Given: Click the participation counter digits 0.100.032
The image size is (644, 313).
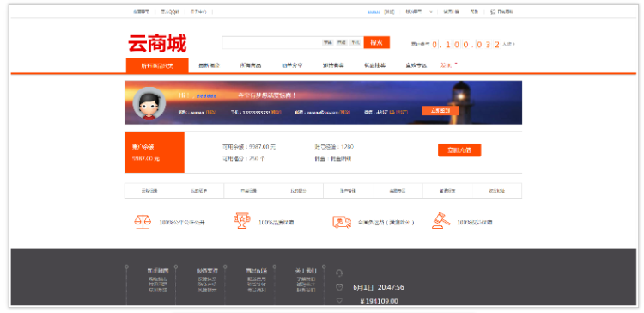Looking at the screenshot, I should [466, 44].
